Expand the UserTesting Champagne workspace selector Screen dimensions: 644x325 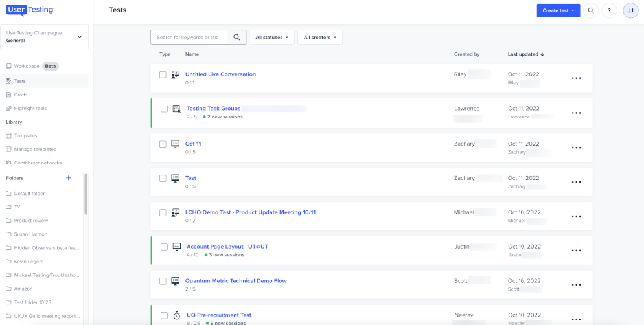click(x=45, y=36)
